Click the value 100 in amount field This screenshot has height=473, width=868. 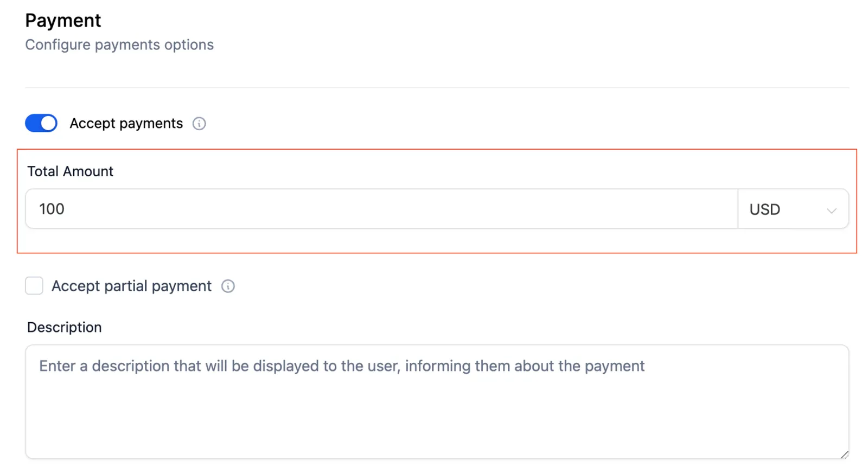[52, 209]
